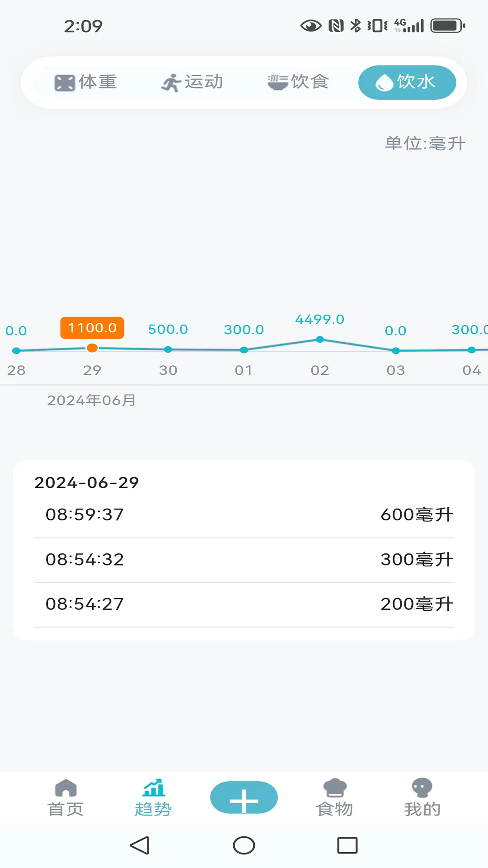The image size is (488, 868).
Task: Click the rice bowl 饮食 icon
Action: tap(277, 82)
